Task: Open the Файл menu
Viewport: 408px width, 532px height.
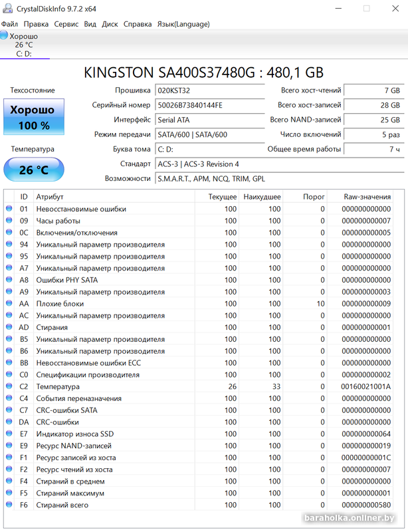Action: click(x=9, y=24)
